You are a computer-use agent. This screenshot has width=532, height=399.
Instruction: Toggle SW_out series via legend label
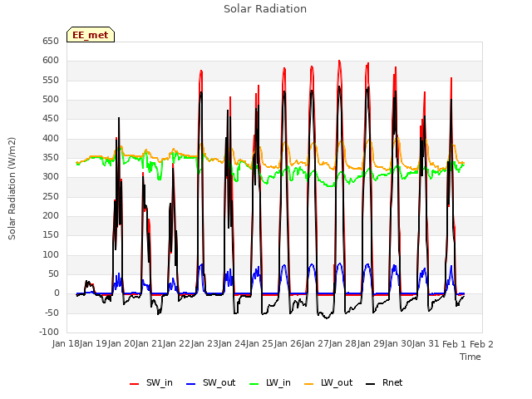click(x=219, y=382)
